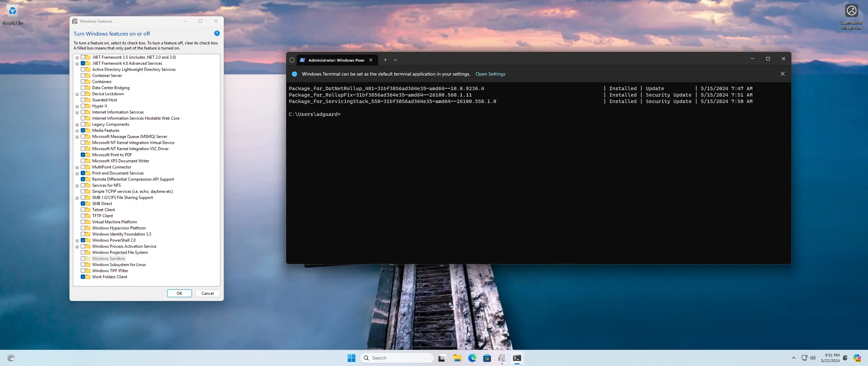Screen dimensions: 868x366
Task: Click the help question mark icon
Action: point(217,33)
